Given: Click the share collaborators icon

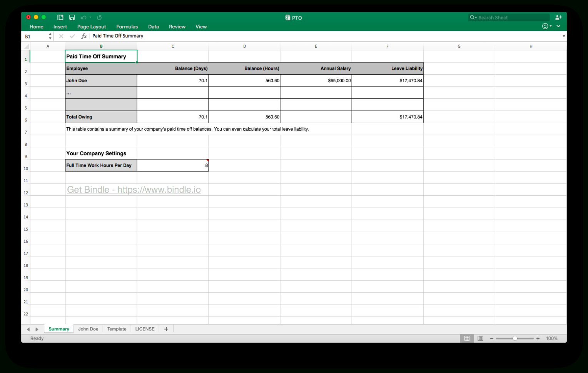Looking at the screenshot, I should coord(558,17).
